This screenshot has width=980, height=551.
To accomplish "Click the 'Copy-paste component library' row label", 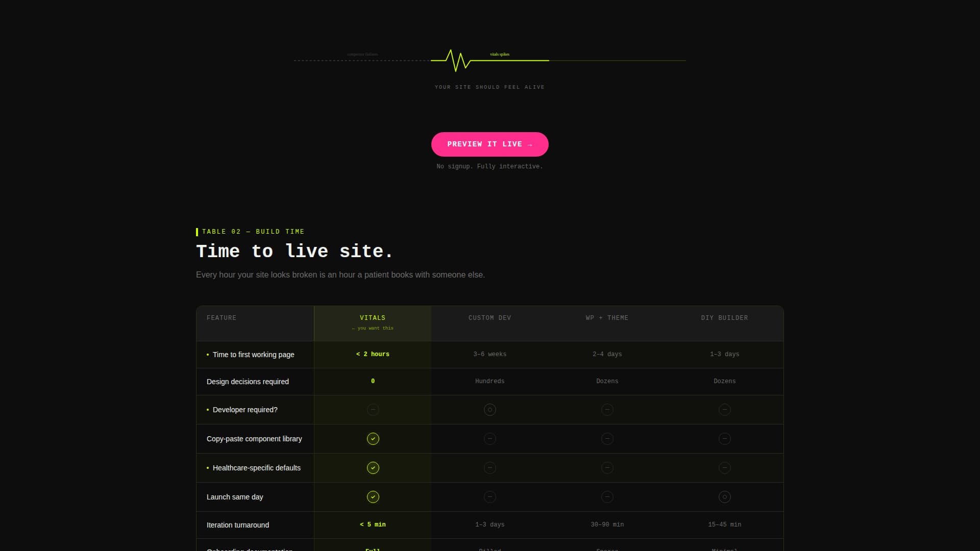I will click(254, 439).
